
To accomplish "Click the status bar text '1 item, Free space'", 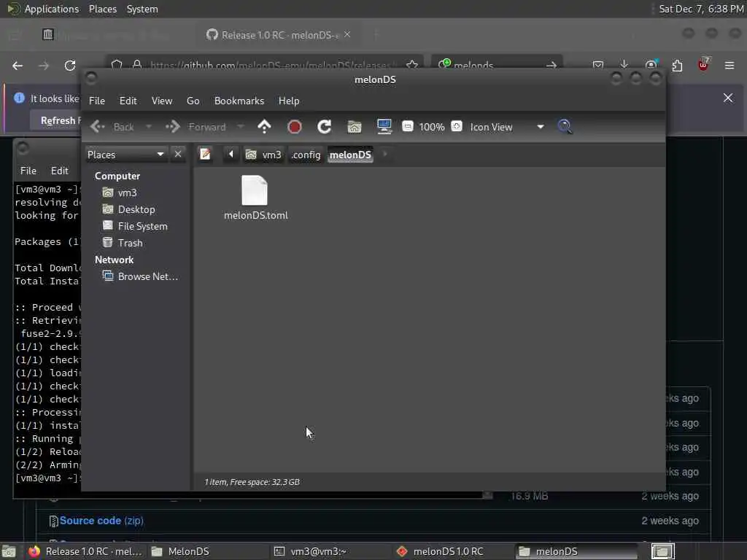I will [252, 482].
